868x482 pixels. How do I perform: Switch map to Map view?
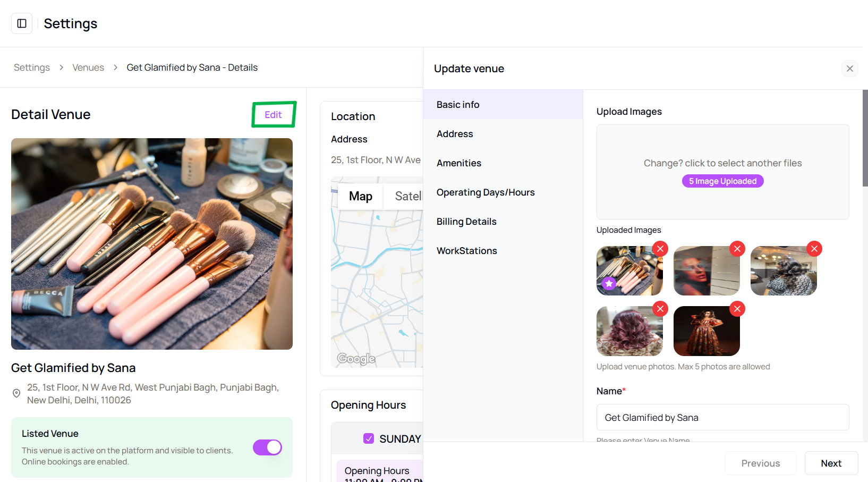(361, 196)
